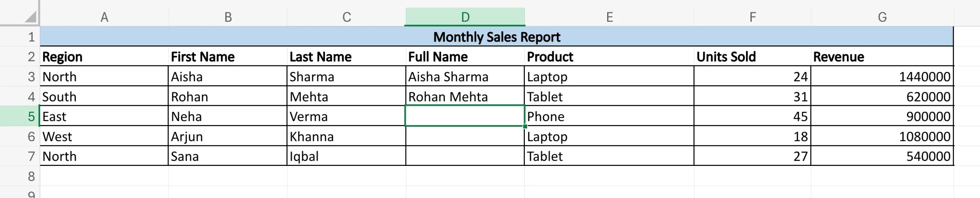Select the Khanna last name cell
This screenshot has width=980, height=198.
(x=346, y=136)
